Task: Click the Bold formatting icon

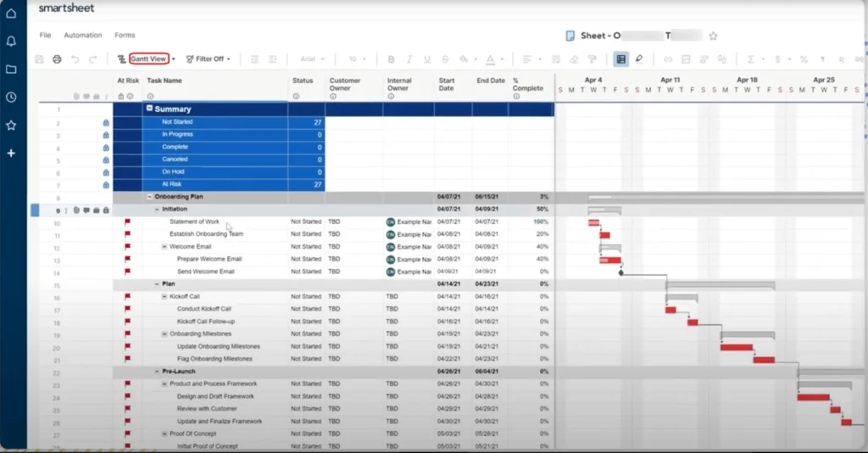Action: pos(391,59)
